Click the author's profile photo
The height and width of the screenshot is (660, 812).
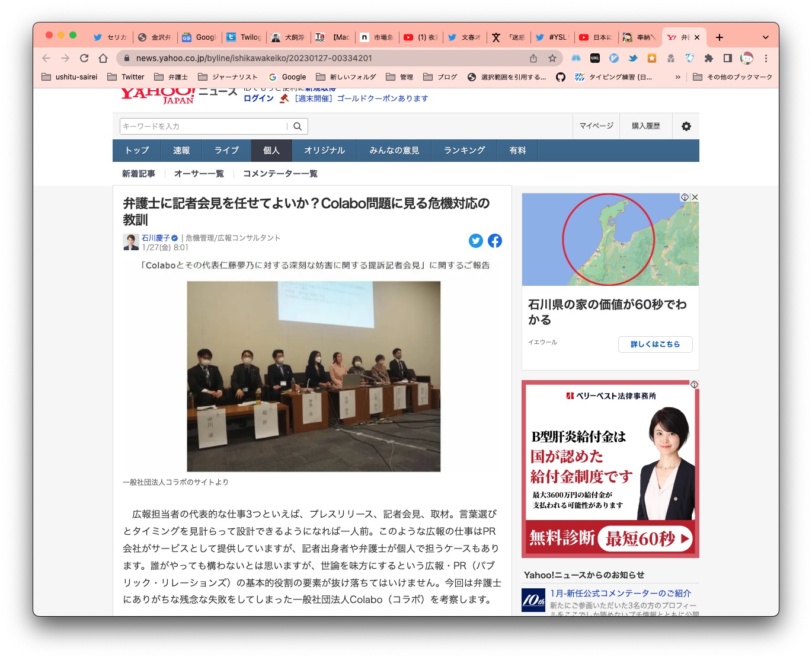pos(131,242)
